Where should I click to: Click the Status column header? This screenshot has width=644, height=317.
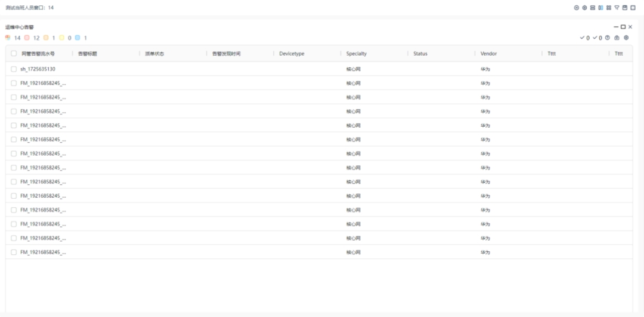(x=420, y=54)
